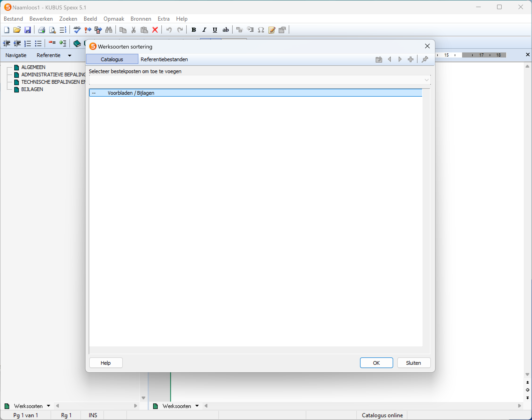
Task: Click the folder up icon in dialog
Action: 379,59
